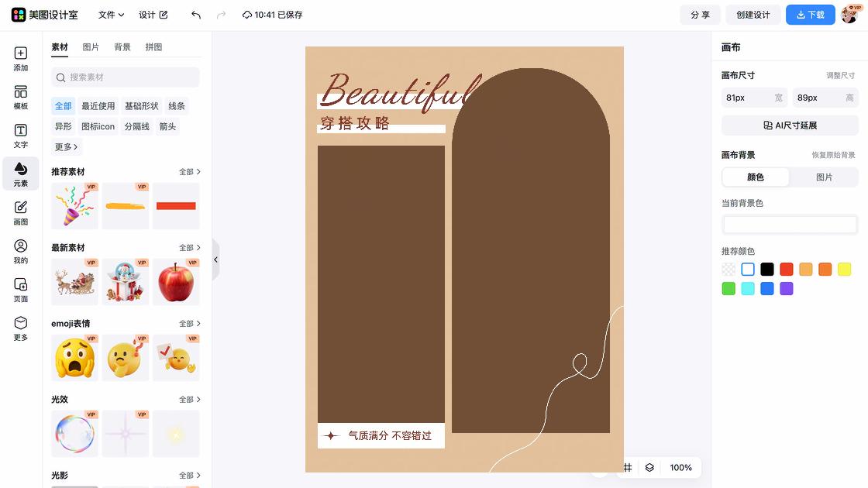Open the 文字 text sidebar tool
Image resolution: width=868 pixels, height=488 pixels.
[x=20, y=136]
